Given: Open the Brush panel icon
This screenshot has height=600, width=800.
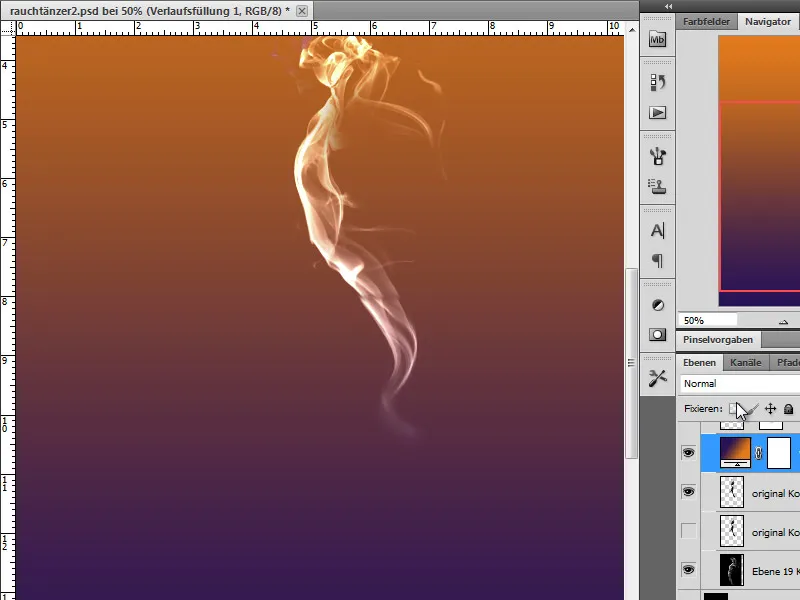Looking at the screenshot, I should pyautogui.click(x=657, y=155).
